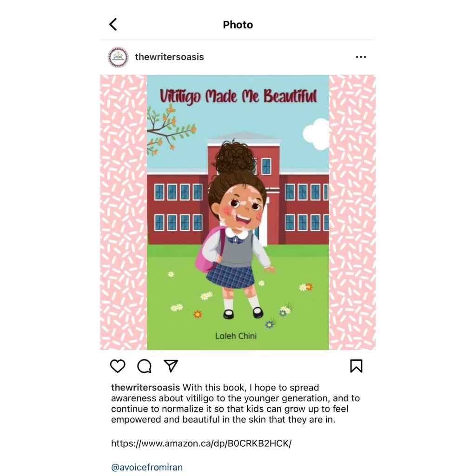Open the three-dot more options menu
This screenshot has height=476, width=476.
361,57
